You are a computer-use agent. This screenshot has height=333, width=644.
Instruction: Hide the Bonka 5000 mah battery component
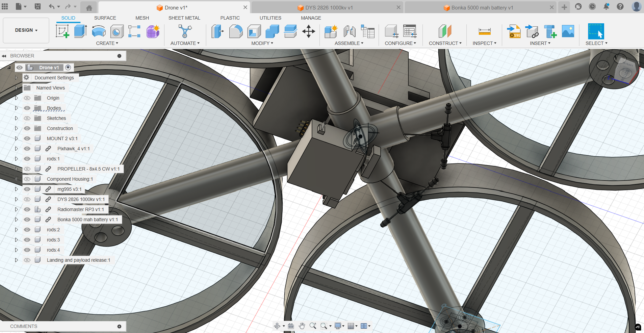click(27, 220)
